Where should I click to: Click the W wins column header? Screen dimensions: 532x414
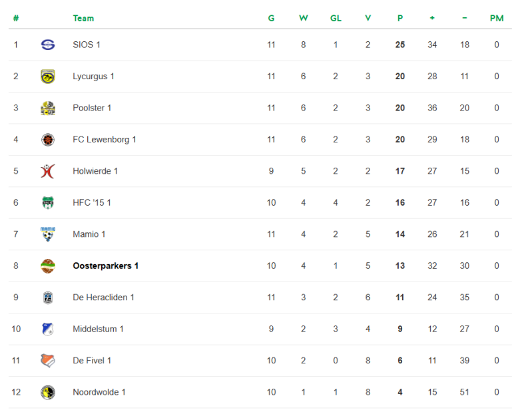click(x=303, y=19)
